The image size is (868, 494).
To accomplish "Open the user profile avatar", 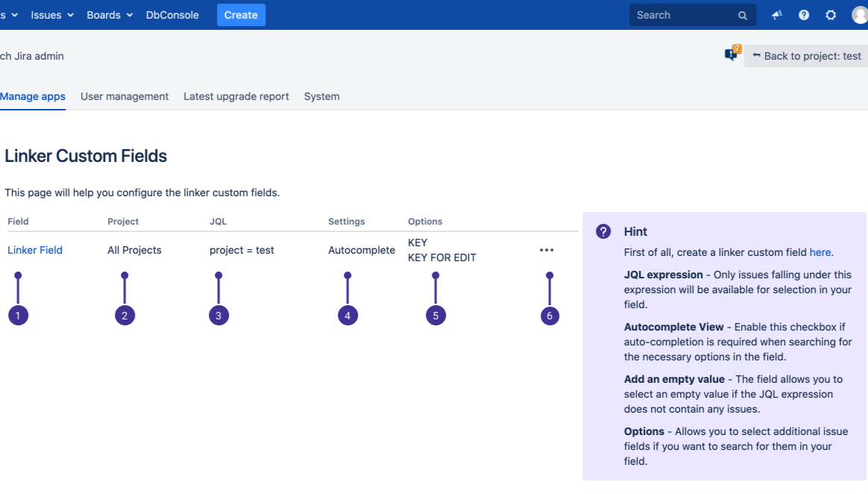I will coord(860,15).
